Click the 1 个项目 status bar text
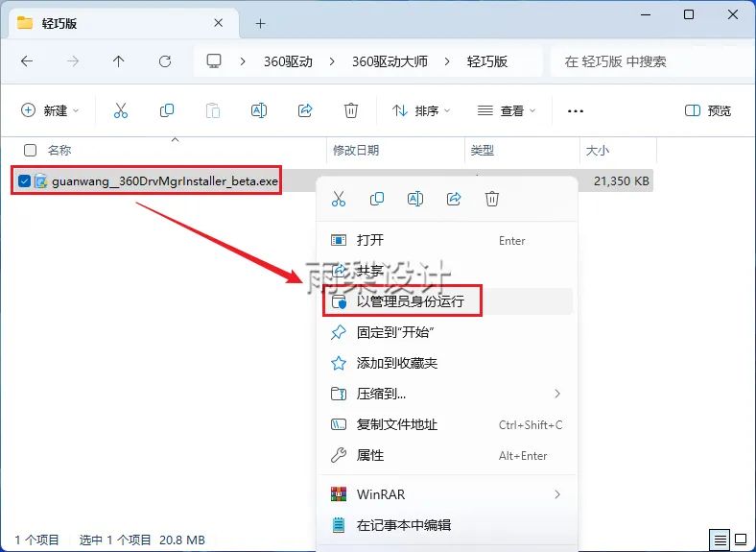Image resolution: width=756 pixels, height=552 pixels. pyautogui.click(x=37, y=540)
